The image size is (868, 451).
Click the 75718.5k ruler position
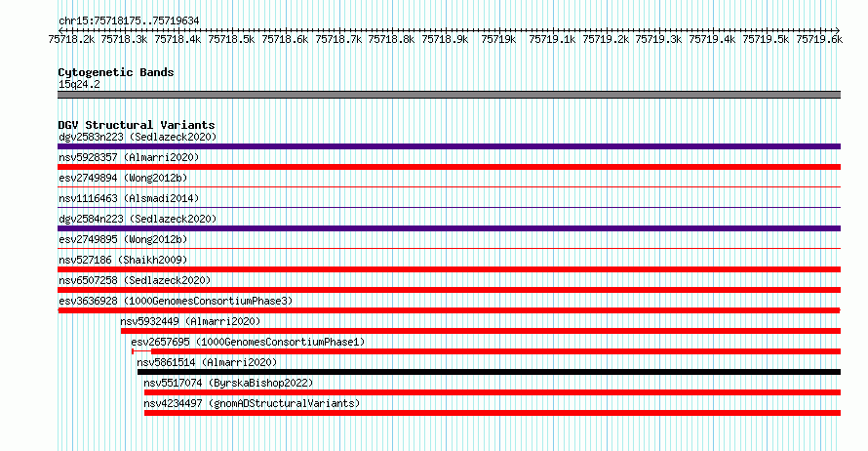point(231,39)
